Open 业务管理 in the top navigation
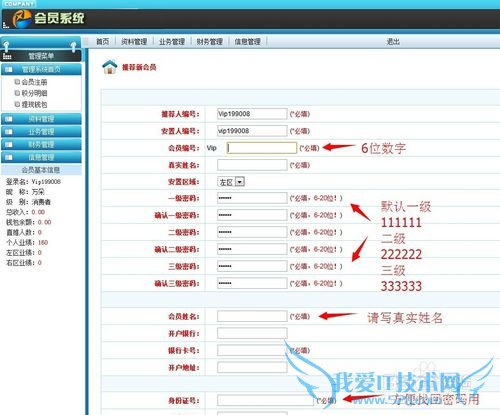Image resolution: width=500 pixels, height=415 pixels. coord(172,42)
